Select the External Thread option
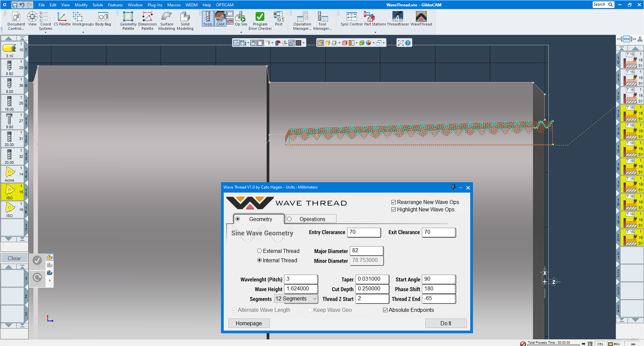This screenshot has width=644, height=346. point(259,251)
